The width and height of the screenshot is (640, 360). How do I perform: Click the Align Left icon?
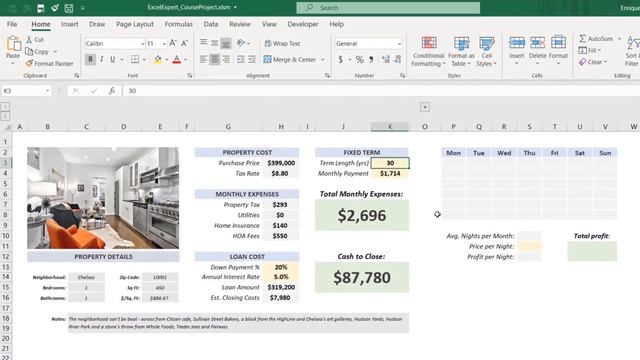click(x=203, y=60)
